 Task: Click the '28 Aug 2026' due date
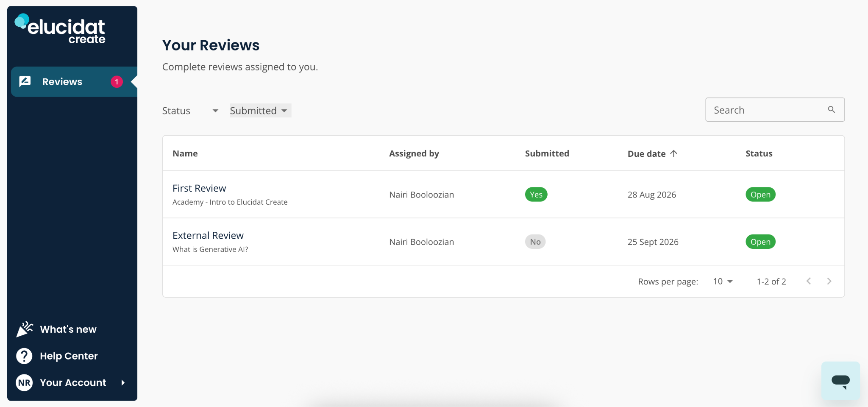click(x=652, y=195)
